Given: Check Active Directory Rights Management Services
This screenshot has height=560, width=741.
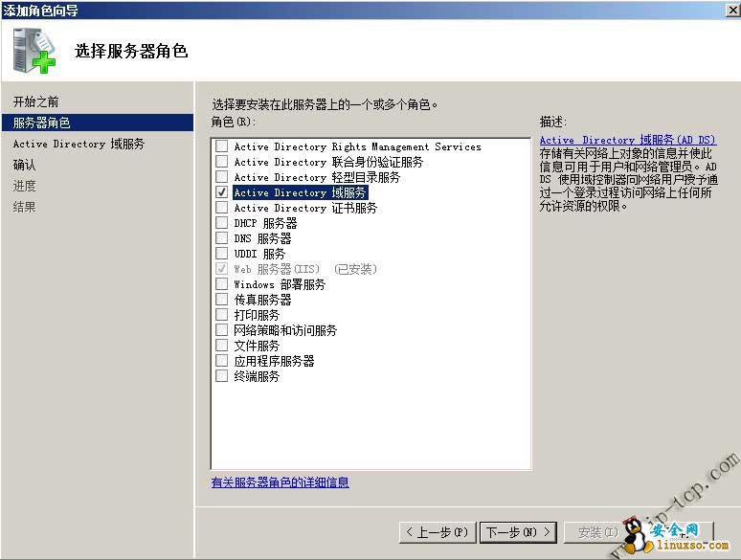Looking at the screenshot, I should (x=221, y=146).
